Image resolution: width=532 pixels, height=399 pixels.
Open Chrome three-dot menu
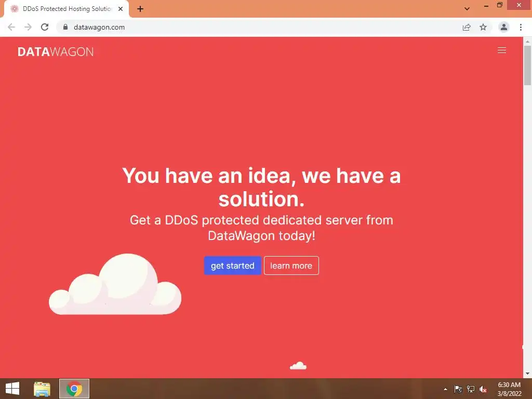521,27
